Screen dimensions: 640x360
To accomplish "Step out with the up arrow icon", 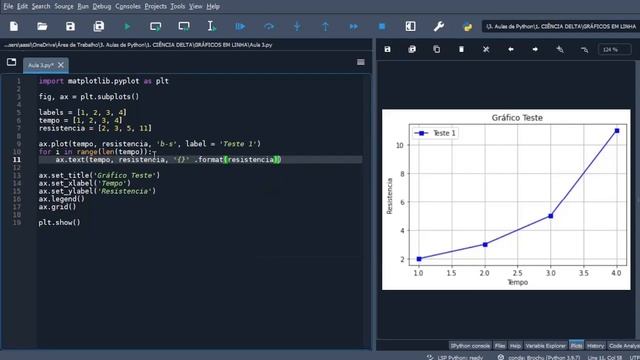I will click(325, 27).
